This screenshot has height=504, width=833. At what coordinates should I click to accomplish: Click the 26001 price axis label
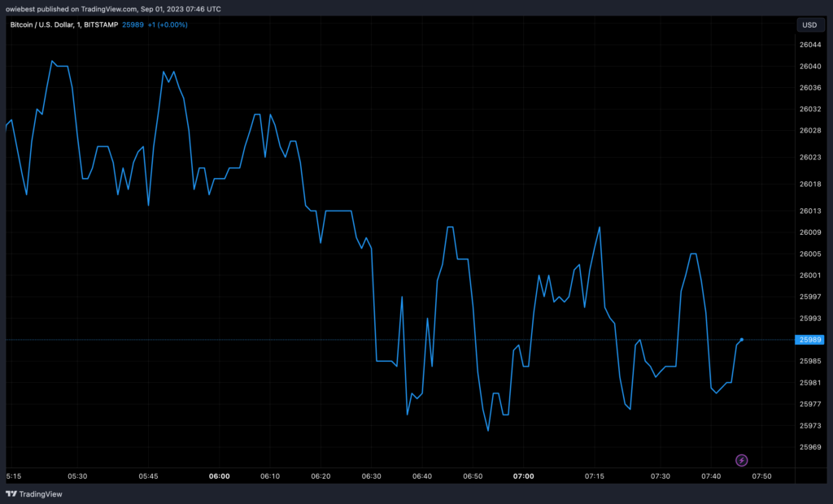pos(810,275)
